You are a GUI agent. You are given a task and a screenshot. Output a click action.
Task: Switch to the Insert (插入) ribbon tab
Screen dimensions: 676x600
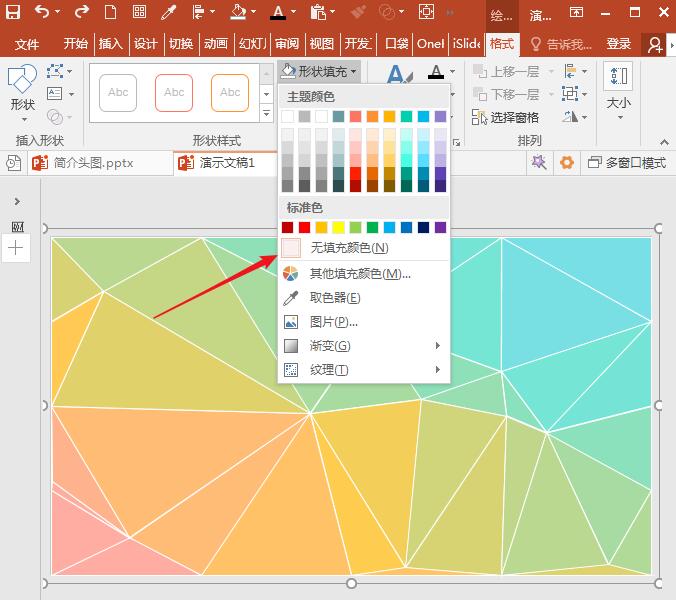(x=110, y=44)
